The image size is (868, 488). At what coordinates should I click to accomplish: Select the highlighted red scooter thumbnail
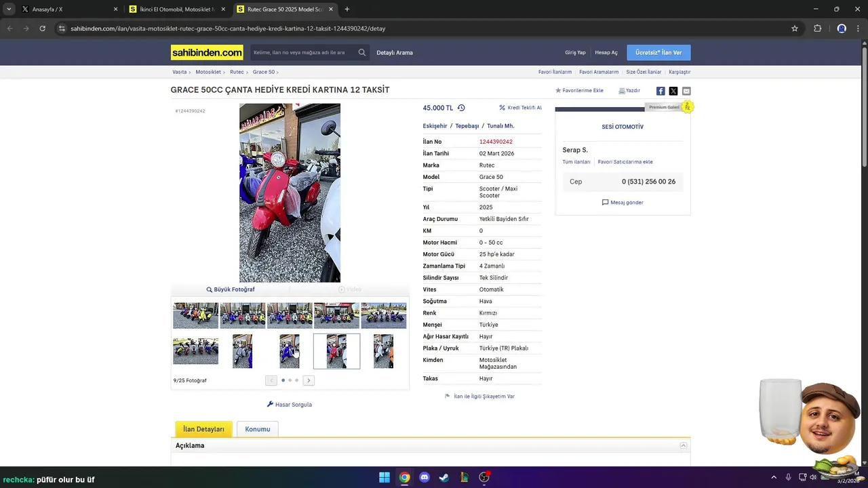[336, 351]
